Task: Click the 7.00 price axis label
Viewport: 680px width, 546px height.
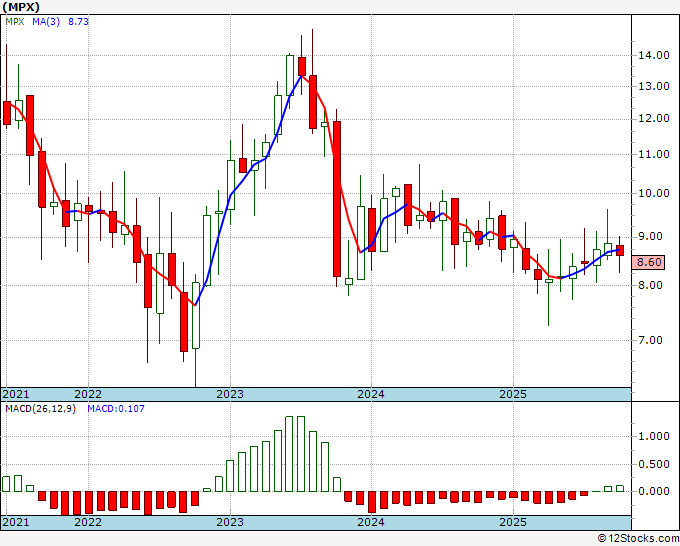Action: click(650, 340)
